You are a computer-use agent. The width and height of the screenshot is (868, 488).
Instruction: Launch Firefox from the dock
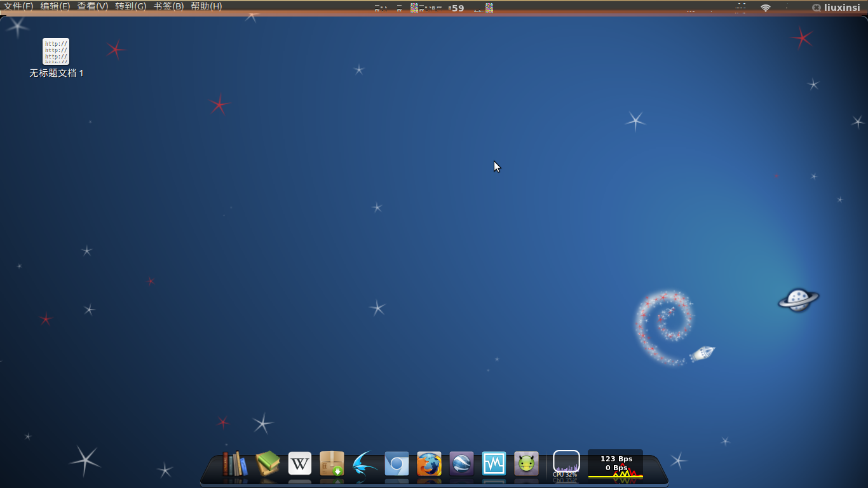click(429, 464)
